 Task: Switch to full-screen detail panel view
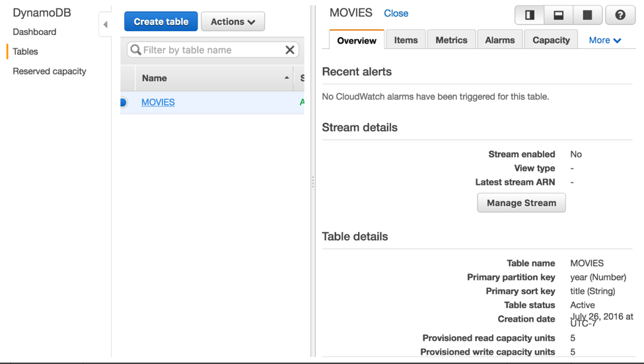click(587, 15)
